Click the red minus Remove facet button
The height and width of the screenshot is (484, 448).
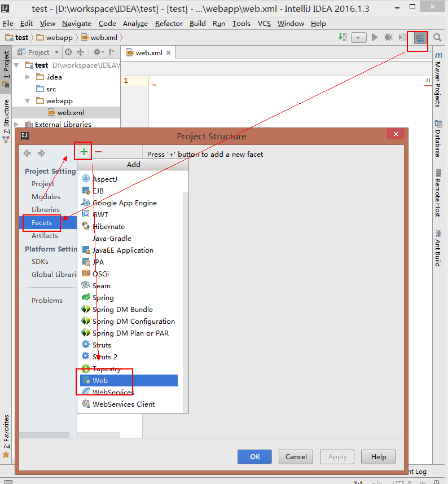(98, 152)
